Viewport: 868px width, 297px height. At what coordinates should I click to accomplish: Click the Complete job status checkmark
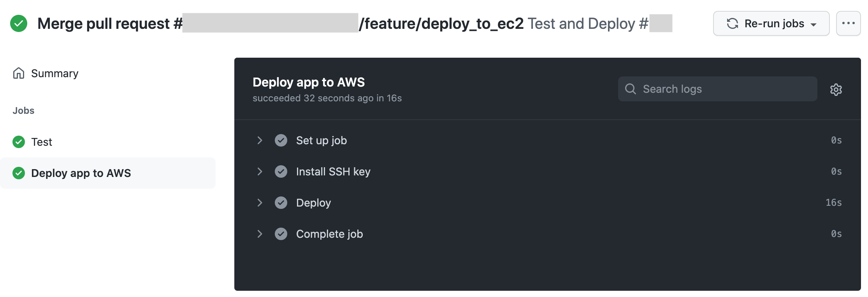point(281,234)
